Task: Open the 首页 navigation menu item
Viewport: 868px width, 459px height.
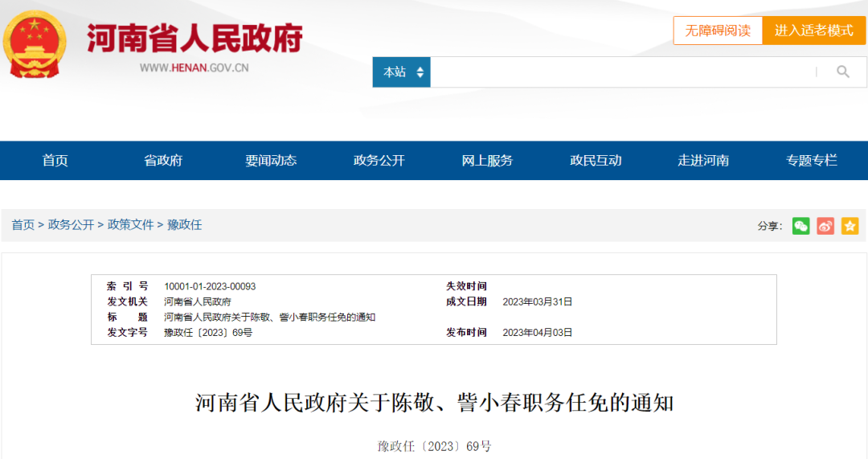Action: pos(55,161)
